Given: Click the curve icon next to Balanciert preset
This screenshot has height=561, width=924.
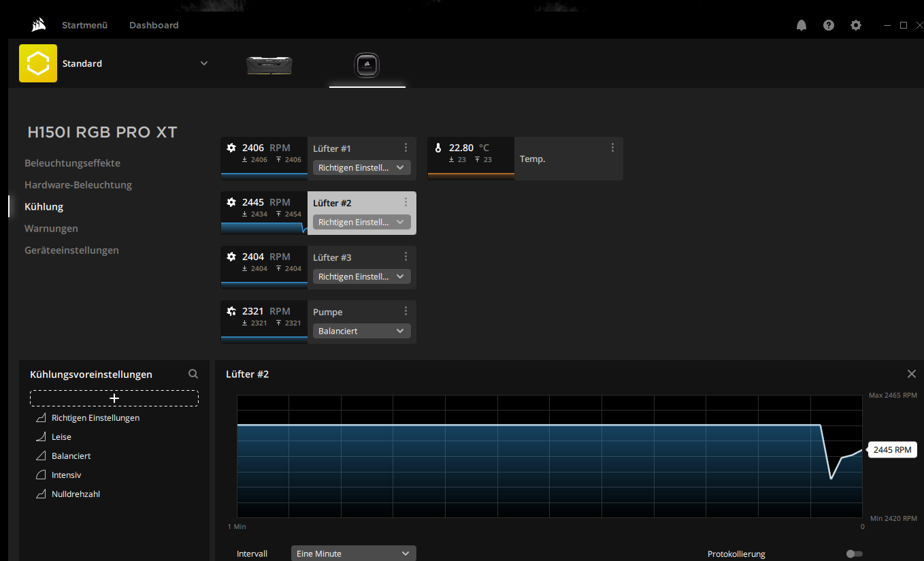Looking at the screenshot, I should (x=40, y=456).
